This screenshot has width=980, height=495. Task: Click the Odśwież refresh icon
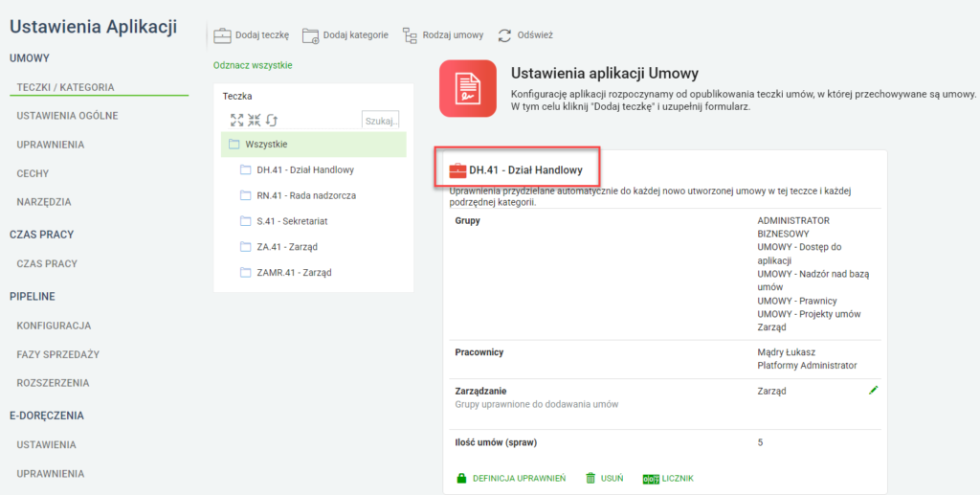504,35
